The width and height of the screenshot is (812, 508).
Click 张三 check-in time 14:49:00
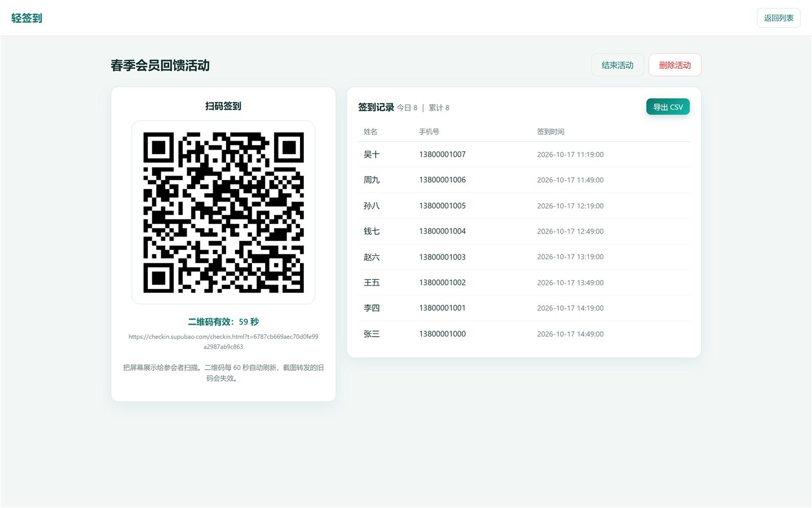point(570,334)
